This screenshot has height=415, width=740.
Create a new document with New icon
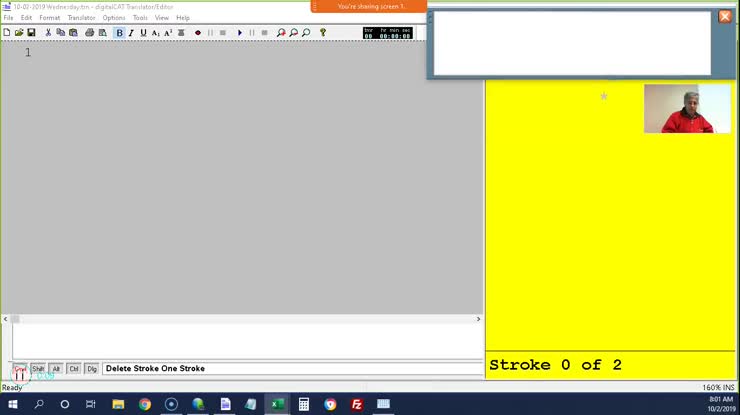[7, 33]
